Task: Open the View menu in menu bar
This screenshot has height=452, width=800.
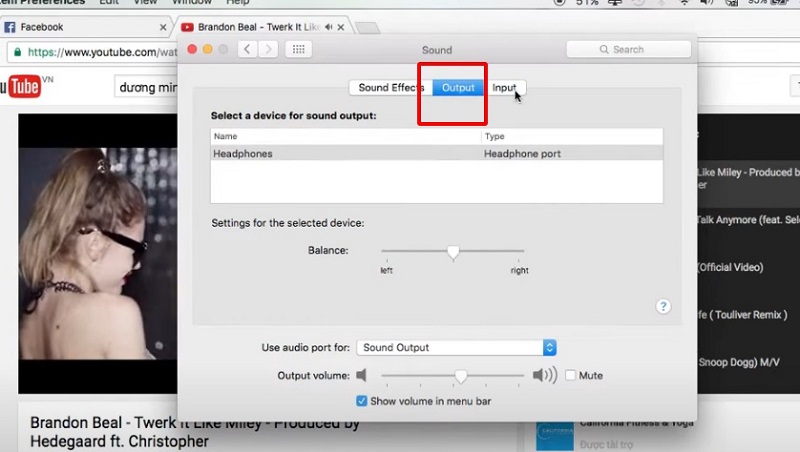Action: 145,3
